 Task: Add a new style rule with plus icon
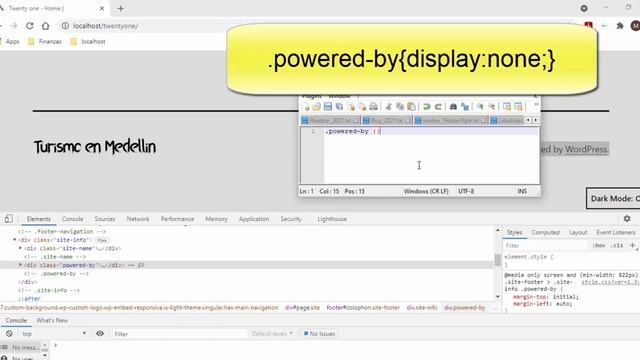(x=632, y=245)
